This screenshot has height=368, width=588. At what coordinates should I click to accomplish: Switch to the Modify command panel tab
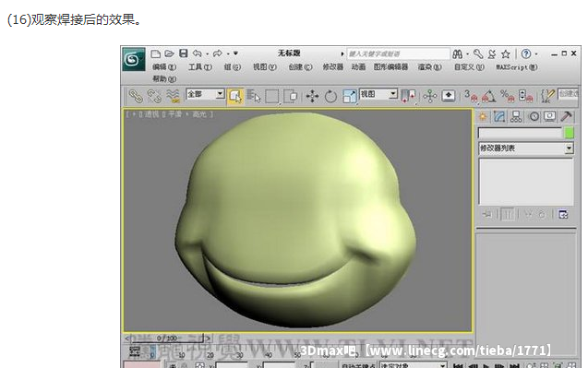pos(499,116)
